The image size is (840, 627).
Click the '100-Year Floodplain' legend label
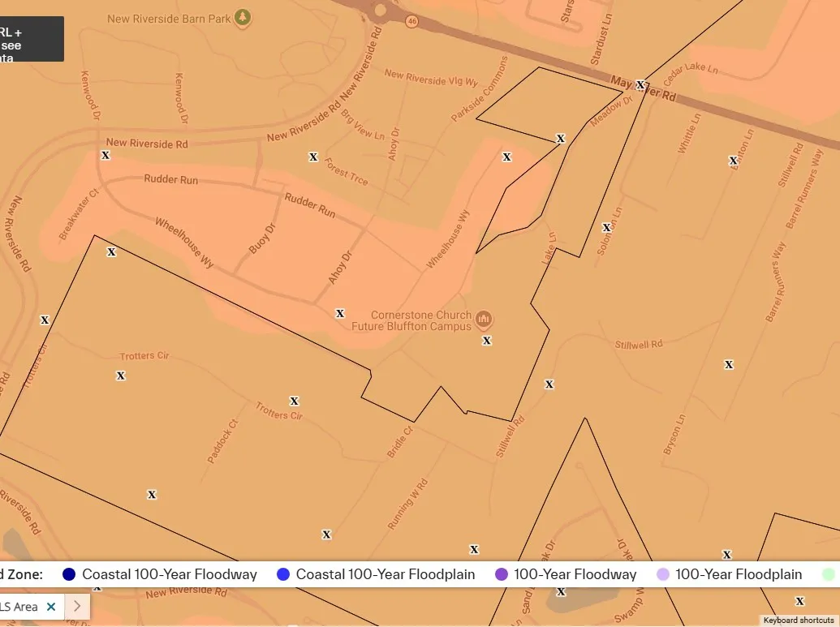[x=739, y=574]
